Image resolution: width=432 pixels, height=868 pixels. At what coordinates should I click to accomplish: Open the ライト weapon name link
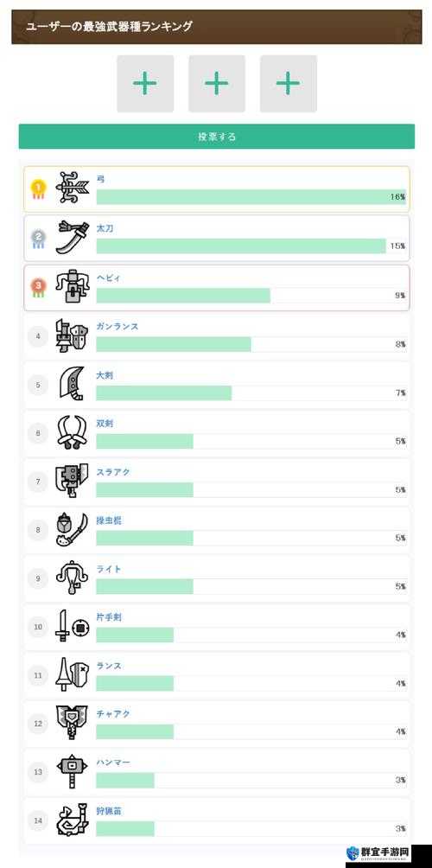point(108,569)
